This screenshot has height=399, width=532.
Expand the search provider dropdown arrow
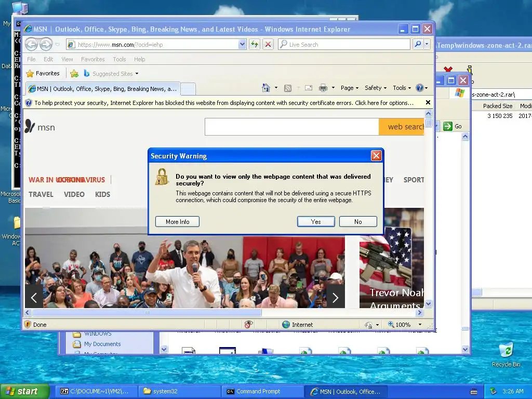click(x=427, y=44)
